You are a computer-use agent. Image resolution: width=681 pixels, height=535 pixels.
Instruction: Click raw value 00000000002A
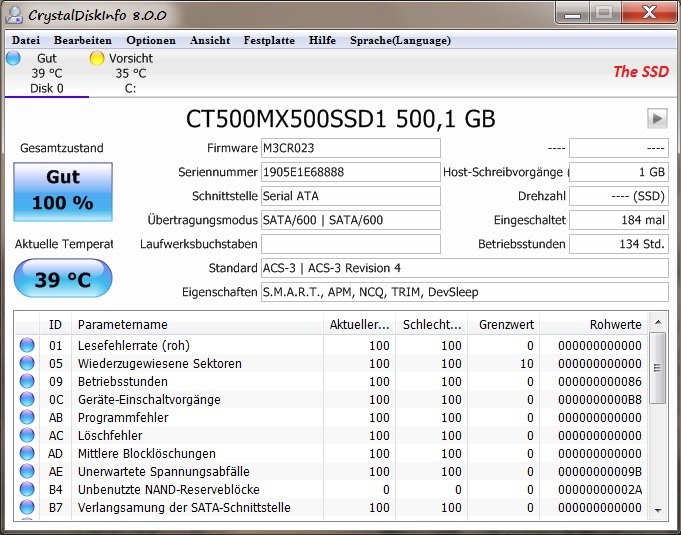click(x=599, y=489)
